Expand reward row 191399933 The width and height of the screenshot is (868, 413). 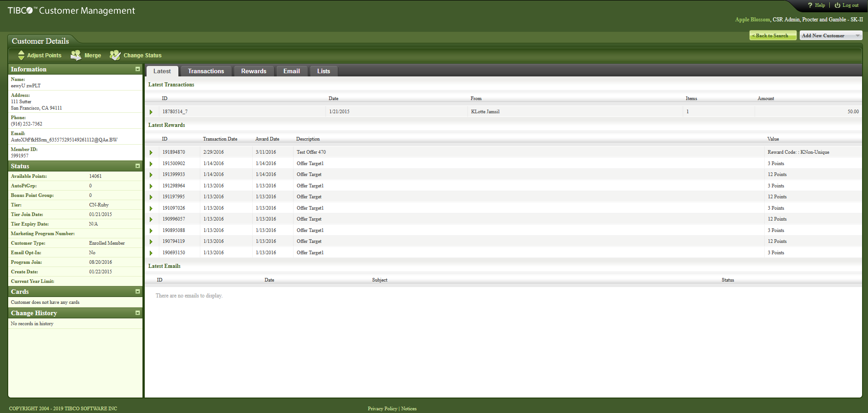151,175
